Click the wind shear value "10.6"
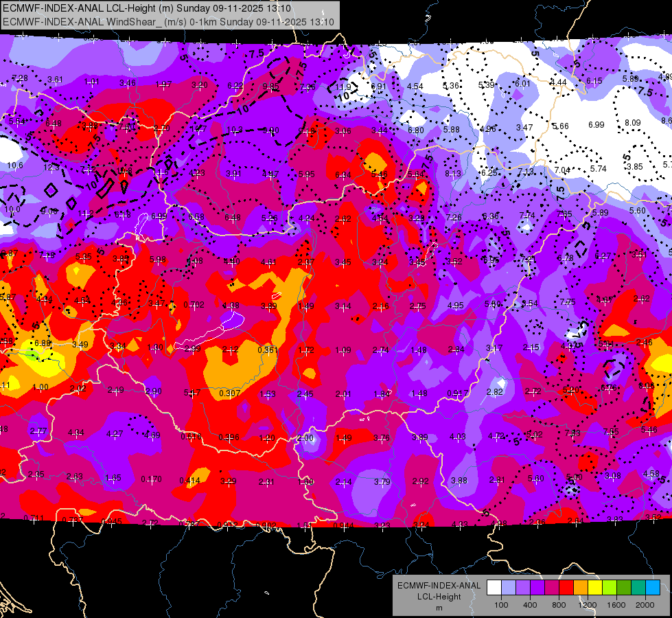This screenshot has width=672, height=618. click(15, 165)
